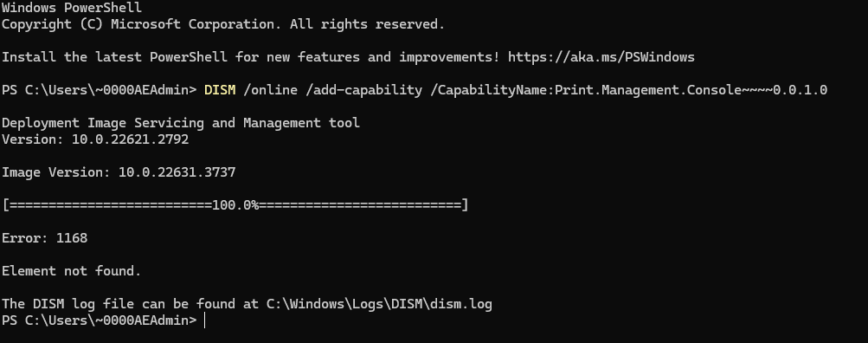Open the https://aka.ms/PSWindows link
Image resolution: width=868 pixels, height=343 pixels.
[601, 57]
